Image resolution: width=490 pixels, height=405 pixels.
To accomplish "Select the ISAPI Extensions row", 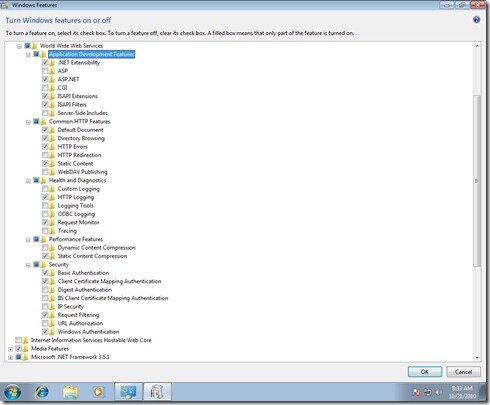I will [x=78, y=96].
